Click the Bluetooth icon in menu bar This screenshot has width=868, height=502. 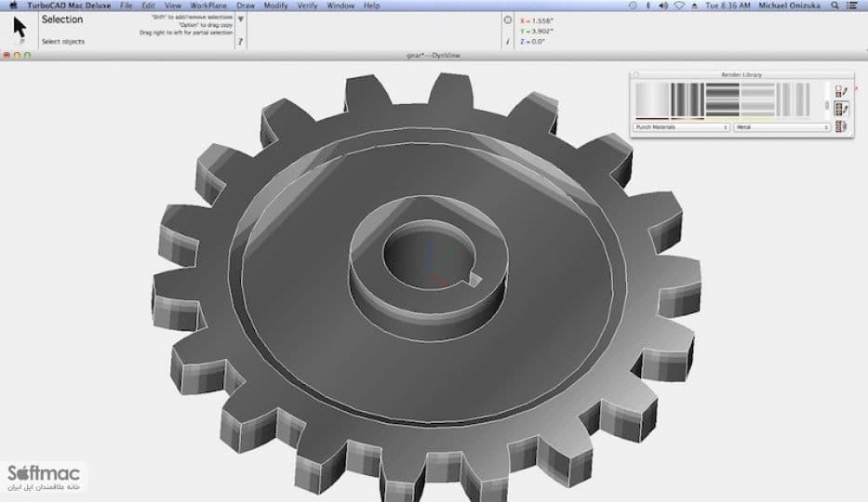coord(648,6)
